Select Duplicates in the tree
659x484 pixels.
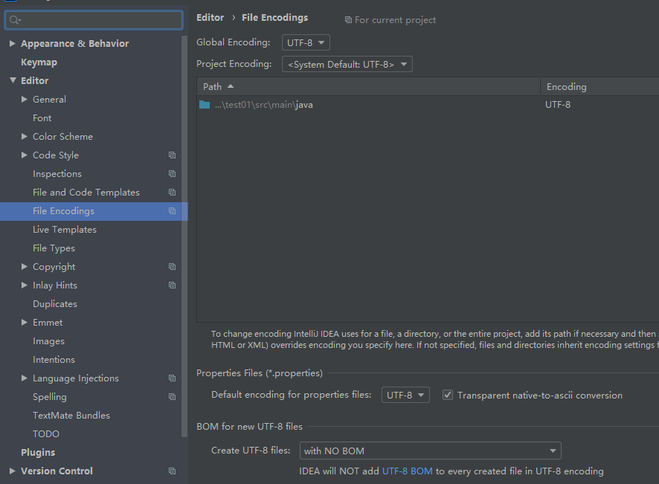coord(55,304)
